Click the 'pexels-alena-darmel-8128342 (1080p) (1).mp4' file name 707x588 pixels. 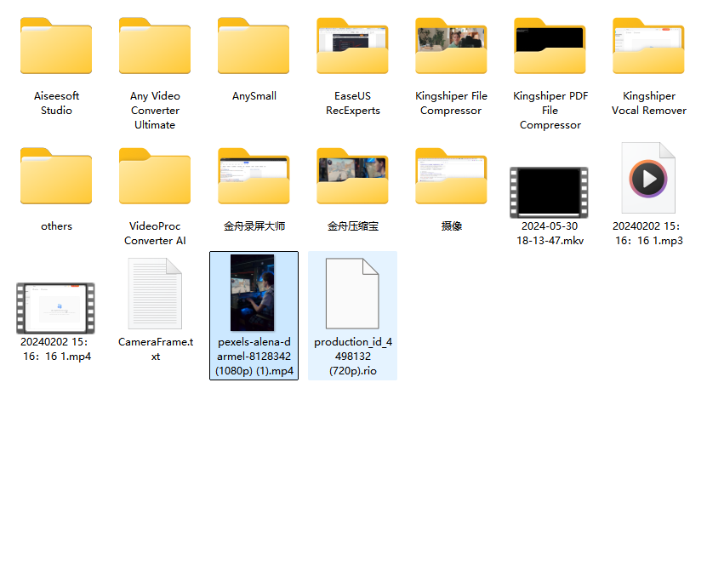coord(254,357)
